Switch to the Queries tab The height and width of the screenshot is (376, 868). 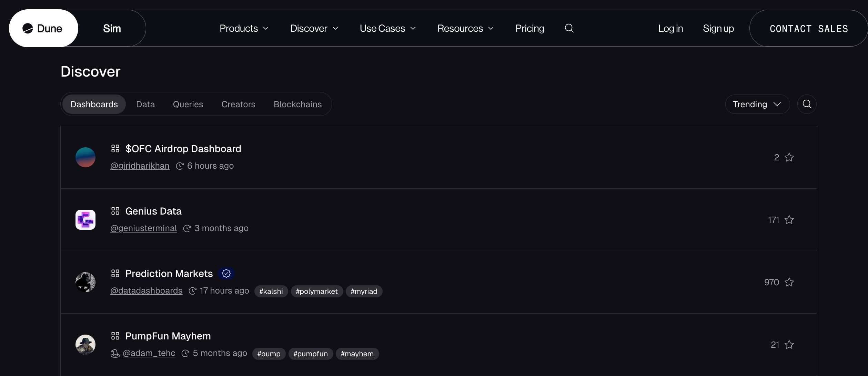coord(188,104)
